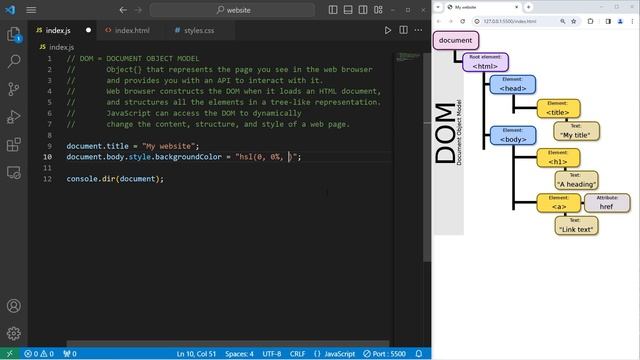Go forward with the right arrow
The height and width of the screenshot is (360, 640).
click(x=138, y=10)
